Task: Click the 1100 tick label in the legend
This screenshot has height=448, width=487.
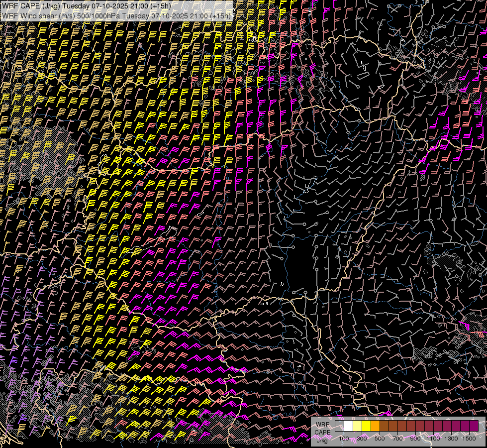Action: click(x=433, y=439)
